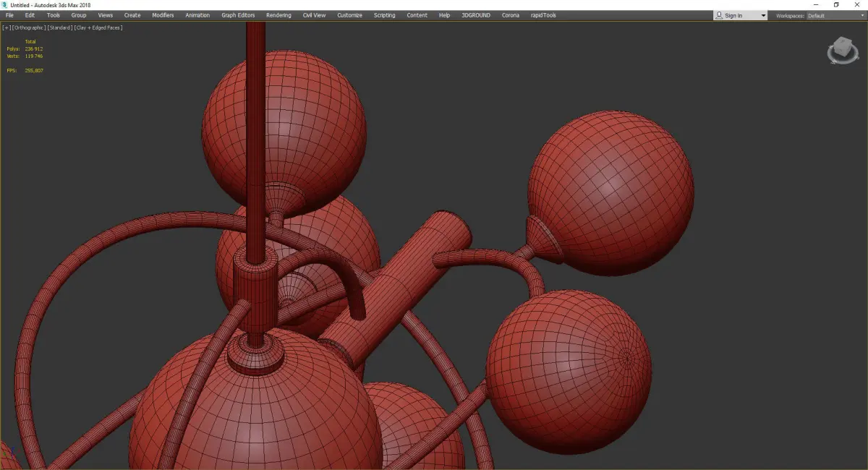
Task: Open the viewport [+] general menu
Action: (x=6, y=27)
